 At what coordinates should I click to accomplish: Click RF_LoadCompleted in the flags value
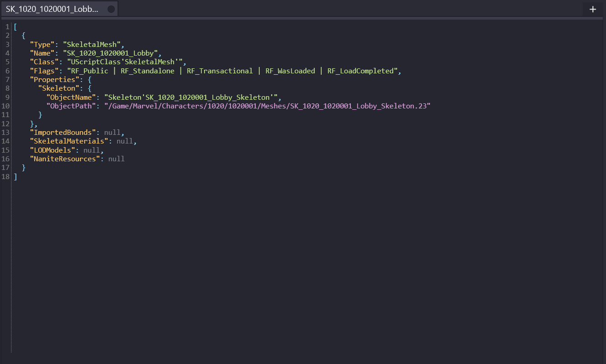pyautogui.click(x=360, y=71)
